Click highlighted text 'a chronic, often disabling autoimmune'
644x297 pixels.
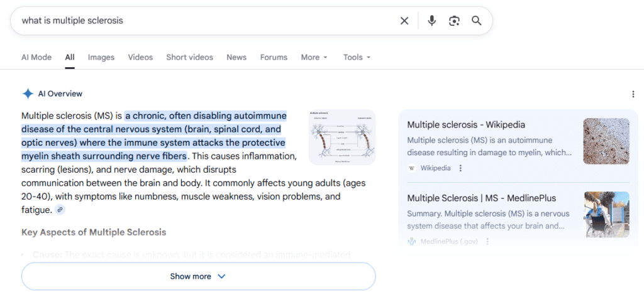tap(206, 116)
